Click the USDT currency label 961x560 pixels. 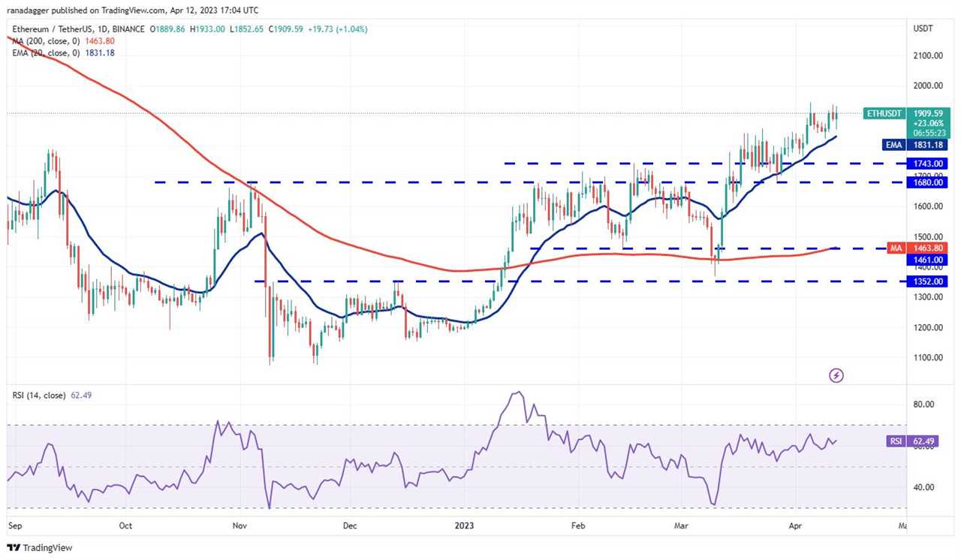[923, 28]
